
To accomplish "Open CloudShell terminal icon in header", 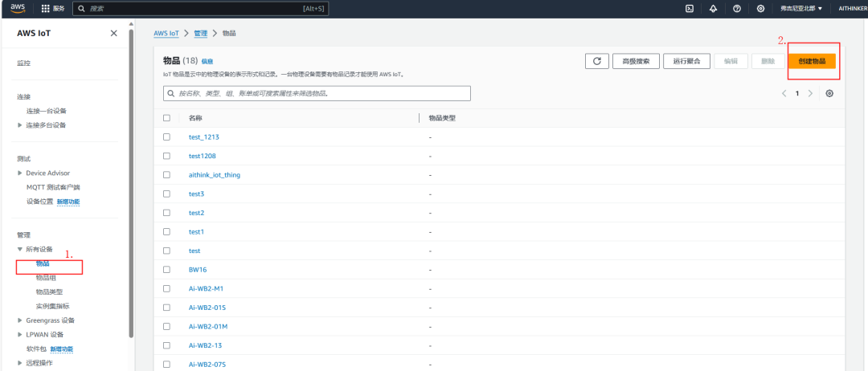I will pyautogui.click(x=690, y=8).
